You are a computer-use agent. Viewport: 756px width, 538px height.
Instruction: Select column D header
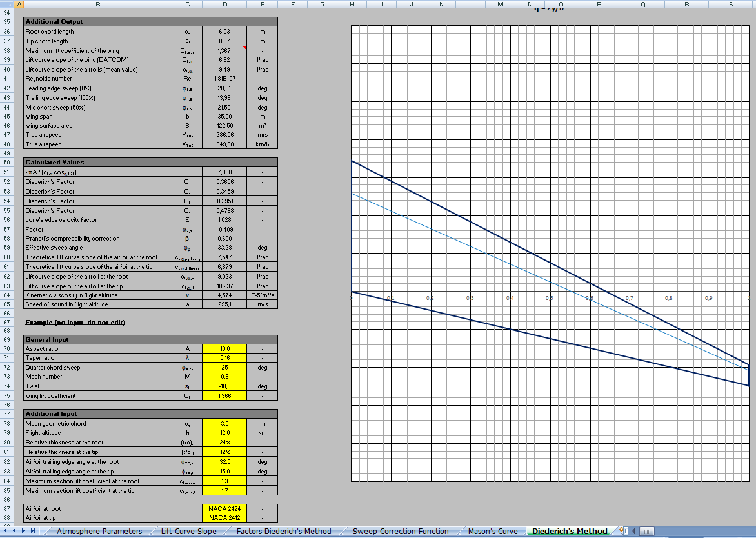pyautogui.click(x=224, y=4)
